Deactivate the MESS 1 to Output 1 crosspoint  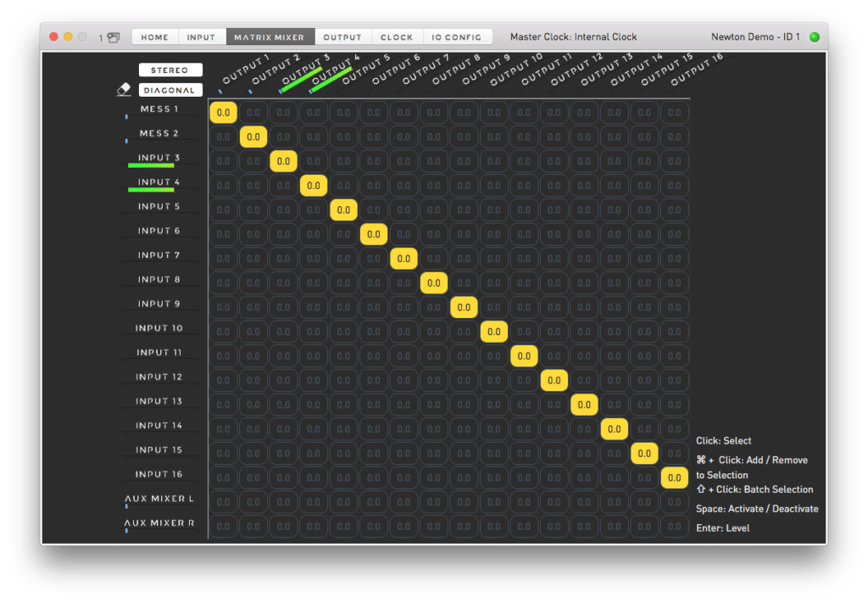coord(223,113)
